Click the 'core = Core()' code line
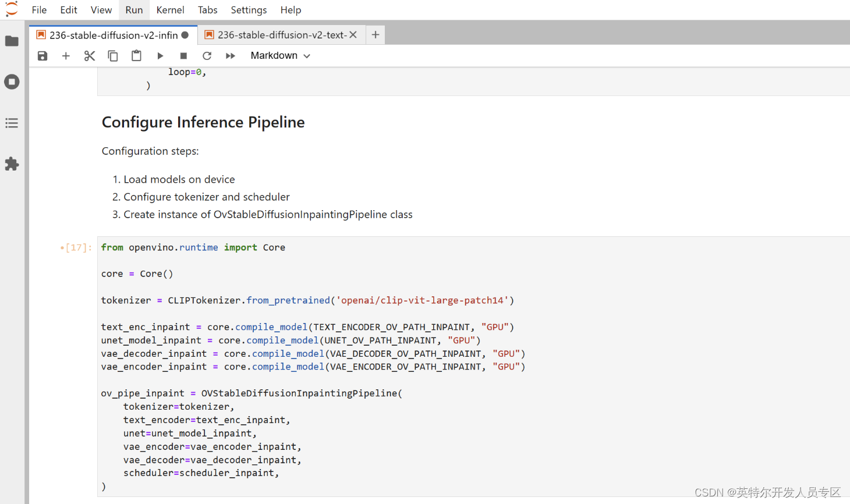 click(137, 274)
